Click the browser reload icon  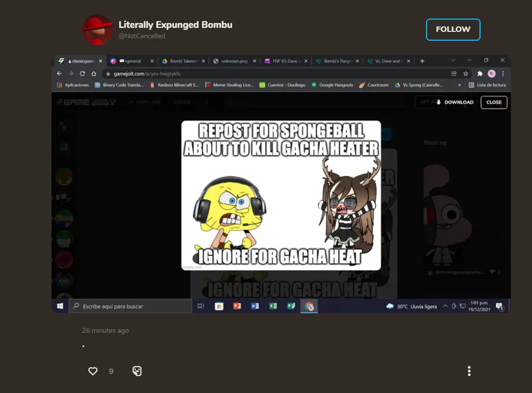(82, 74)
